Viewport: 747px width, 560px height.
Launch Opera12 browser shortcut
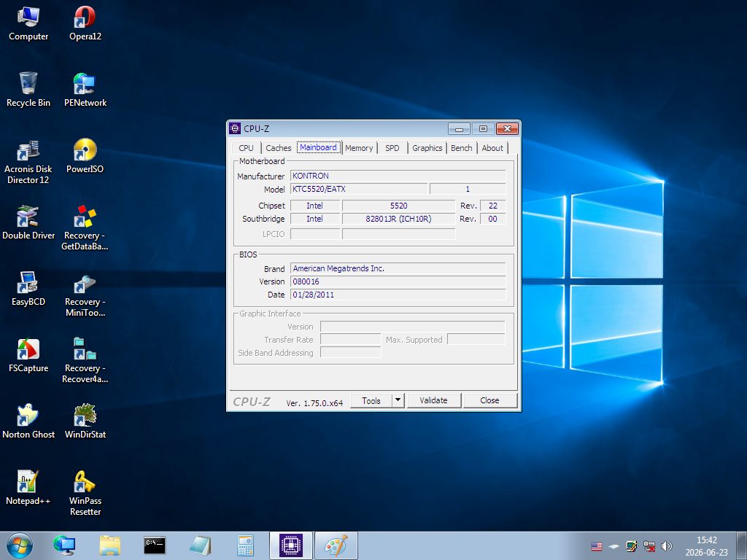85,24
